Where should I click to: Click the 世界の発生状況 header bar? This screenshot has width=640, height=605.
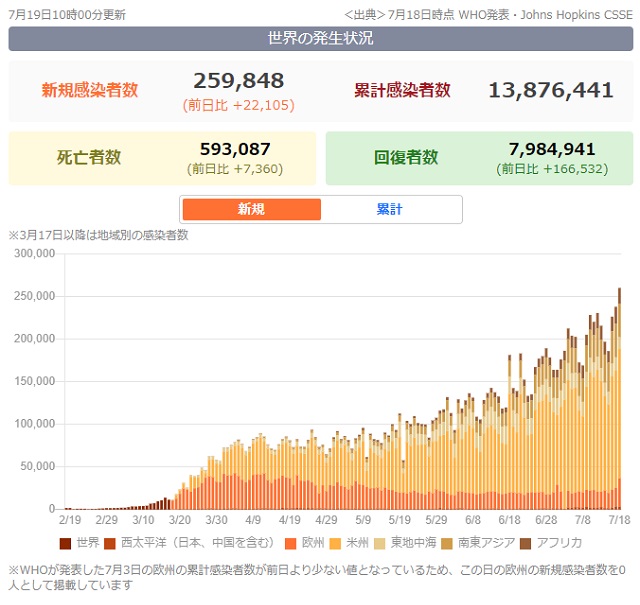coord(321,39)
